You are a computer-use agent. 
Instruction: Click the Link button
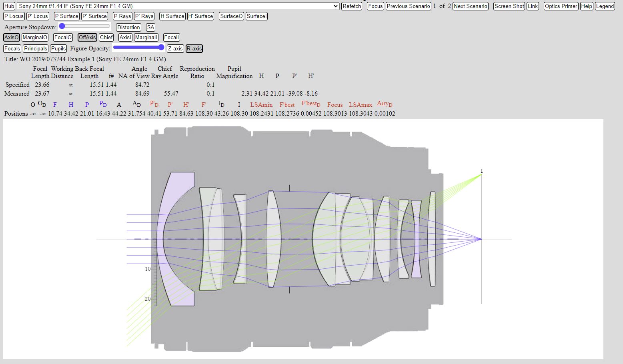pyautogui.click(x=533, y=6)
